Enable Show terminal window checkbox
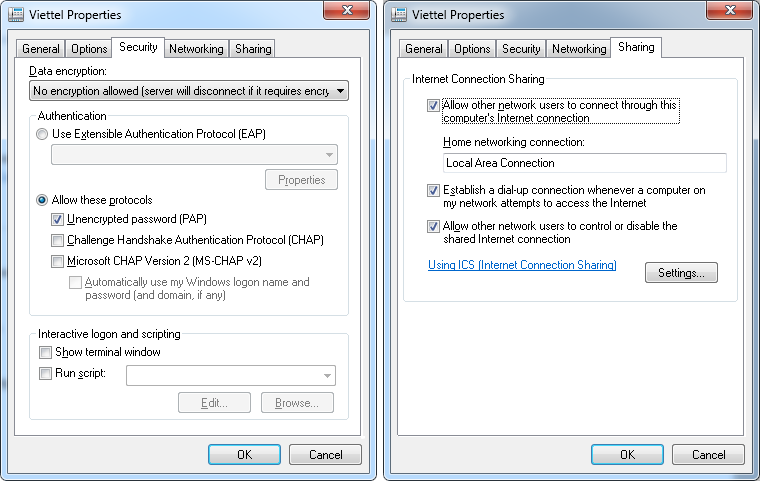The image size is (760, 481). (45, 353)
